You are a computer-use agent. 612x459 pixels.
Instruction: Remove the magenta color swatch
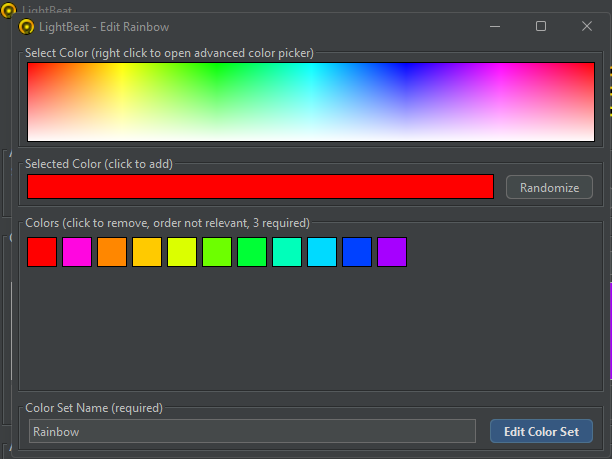(77, 252)
